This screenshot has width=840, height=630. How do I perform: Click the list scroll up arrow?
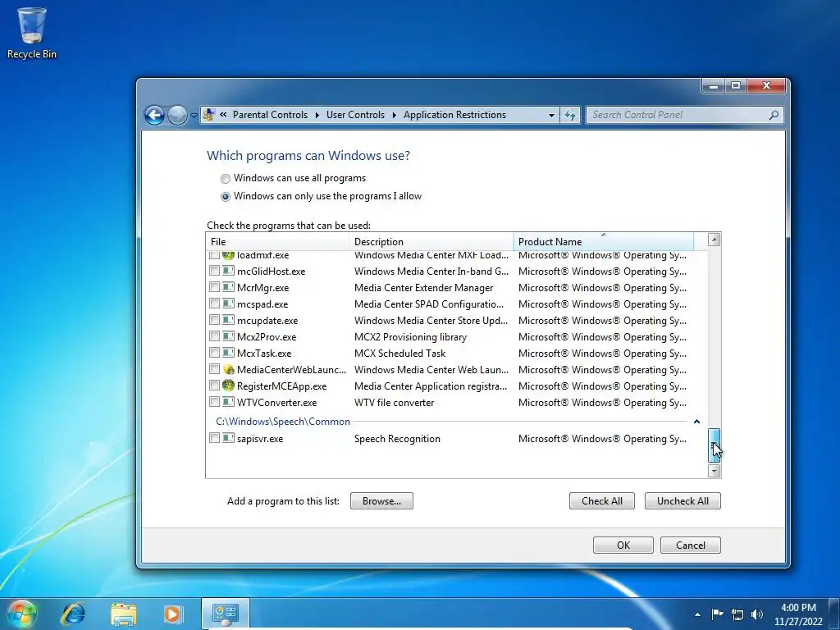click(714, 240)
